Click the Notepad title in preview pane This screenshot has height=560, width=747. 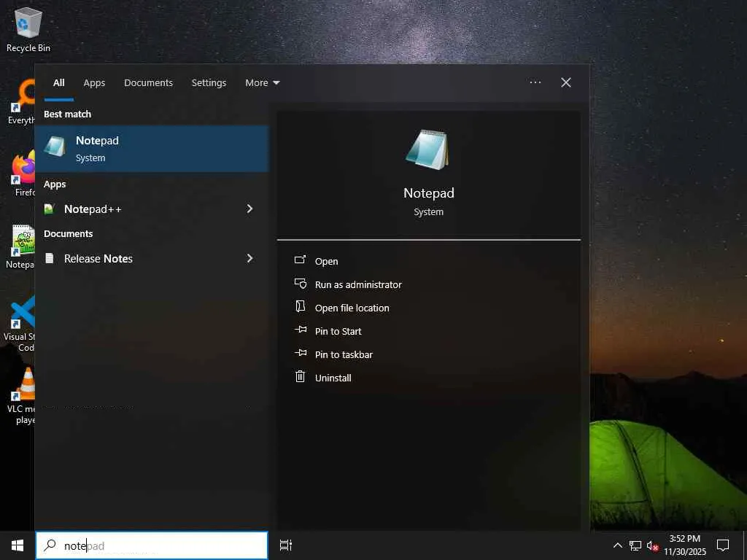(429, 192)
